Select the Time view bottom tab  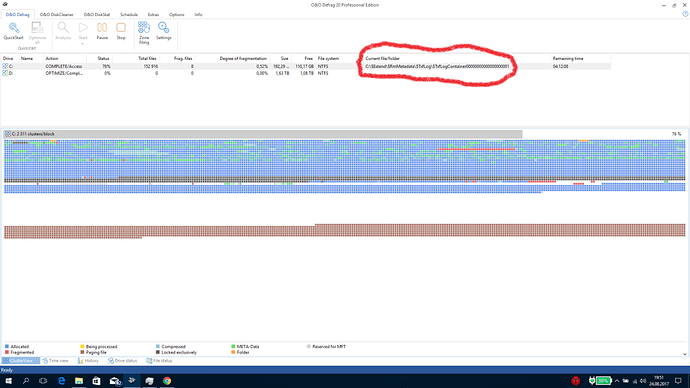tap(55, 361)
